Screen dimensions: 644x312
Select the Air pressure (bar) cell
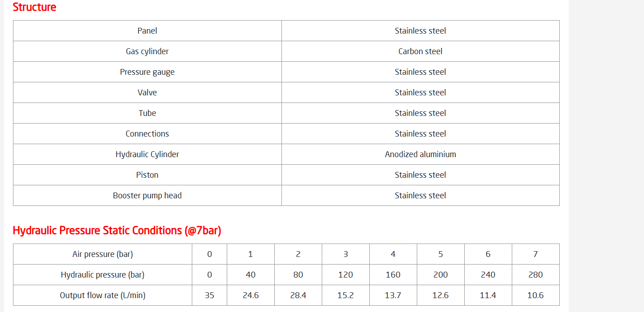(x=103, y=254)
